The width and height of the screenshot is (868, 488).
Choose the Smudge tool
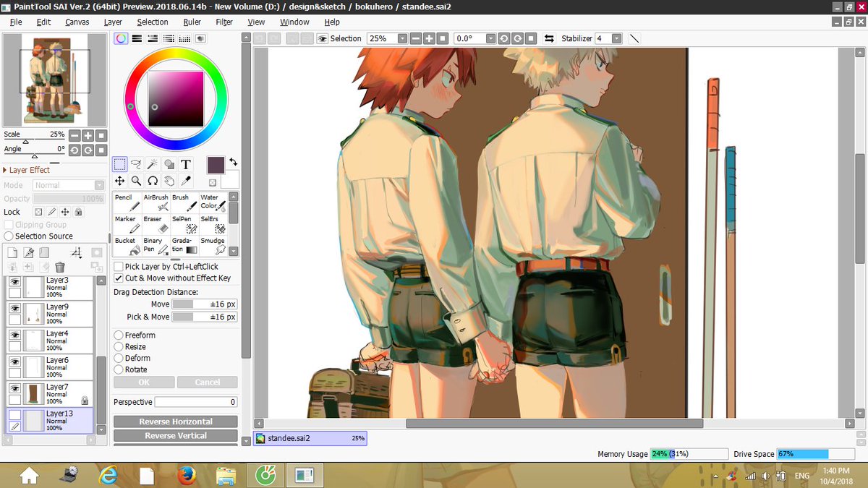pyautogui.click(x=213, y=246)
